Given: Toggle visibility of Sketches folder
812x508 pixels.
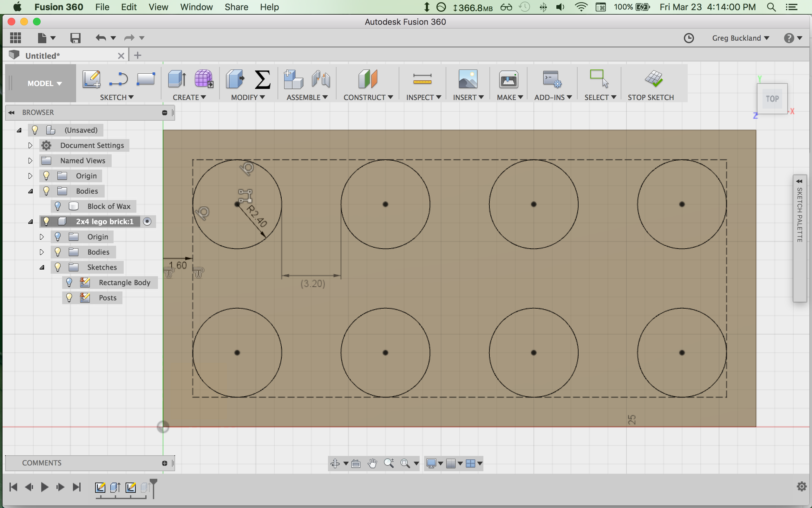Looking at the screenshot, I should click(58, 267).
